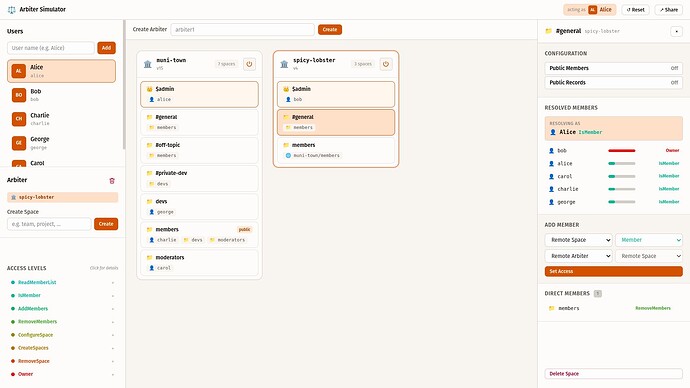The height and width of the screenshot is (388, 690).
Task: Click alice's IsMember access bar
Action: pyautogui.click(x=621, y=163)
